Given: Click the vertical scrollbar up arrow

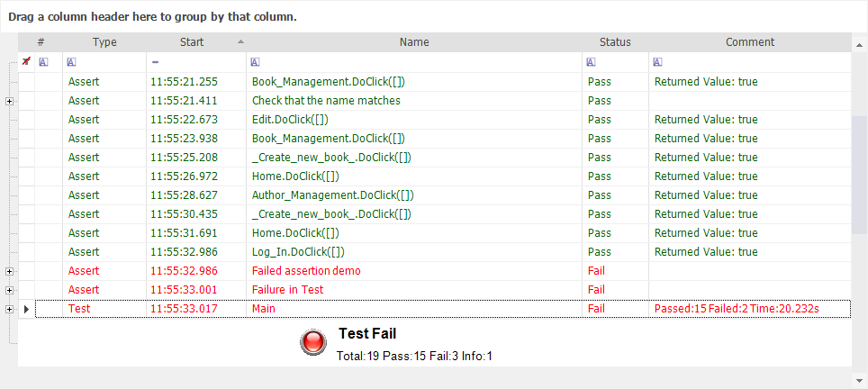Looking at the screenshot, I should 860,44.
